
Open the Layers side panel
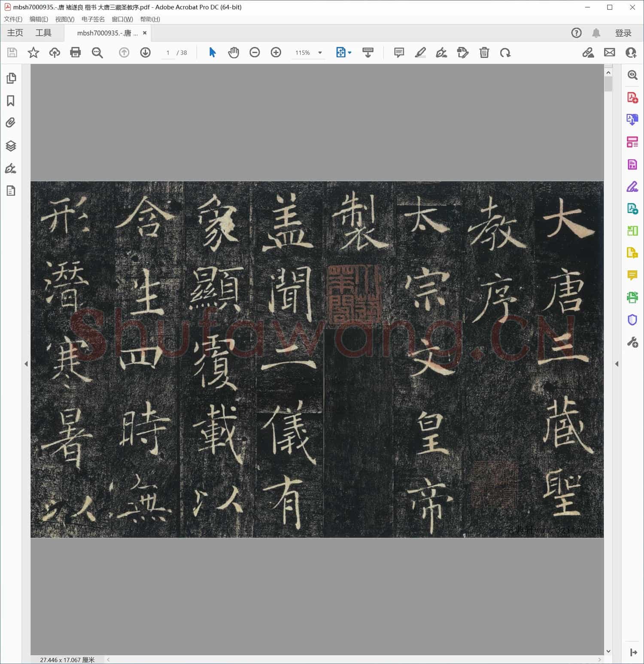[x=11, y=146]
